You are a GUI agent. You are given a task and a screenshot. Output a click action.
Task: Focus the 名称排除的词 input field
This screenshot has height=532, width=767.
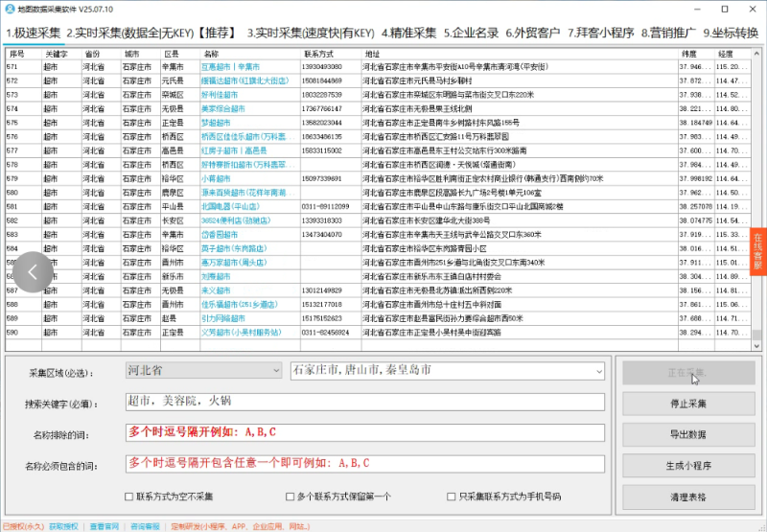365,432
